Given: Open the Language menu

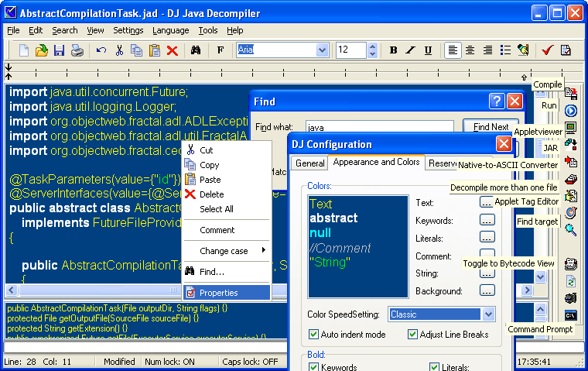Looking at the screenshot, I should click(171, 30).
